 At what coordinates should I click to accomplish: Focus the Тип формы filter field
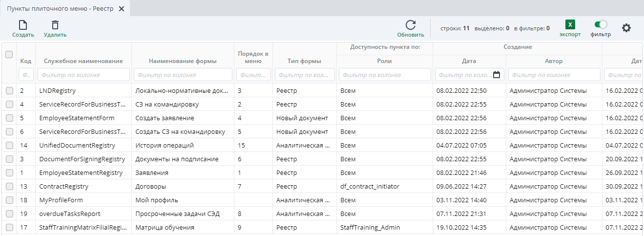pyautogui.click(x=305, y=75)
